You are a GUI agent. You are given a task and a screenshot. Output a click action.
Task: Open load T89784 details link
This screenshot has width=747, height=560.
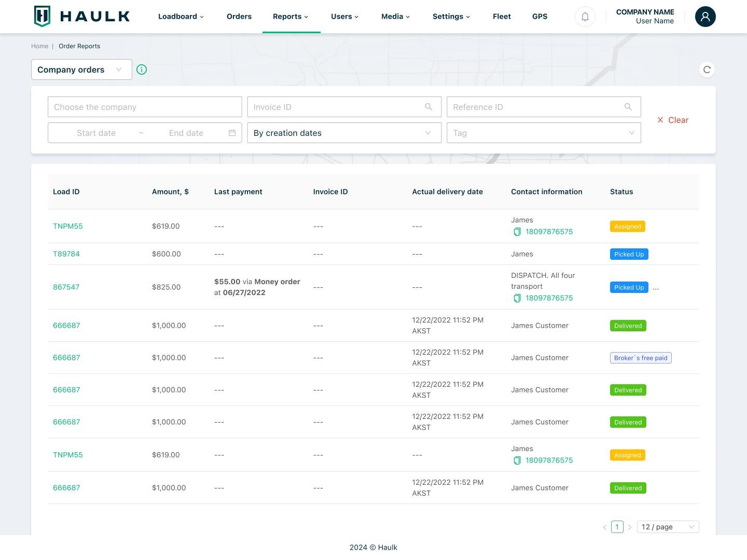click(x=66, y=254)
